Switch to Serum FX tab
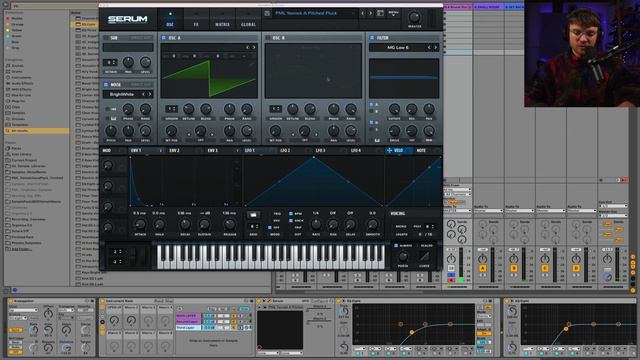 click(196, 20)
